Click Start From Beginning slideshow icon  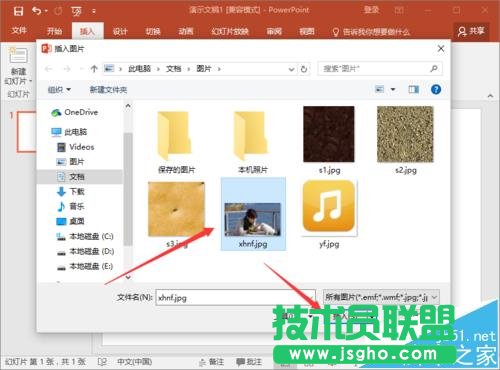coord(76,12)
